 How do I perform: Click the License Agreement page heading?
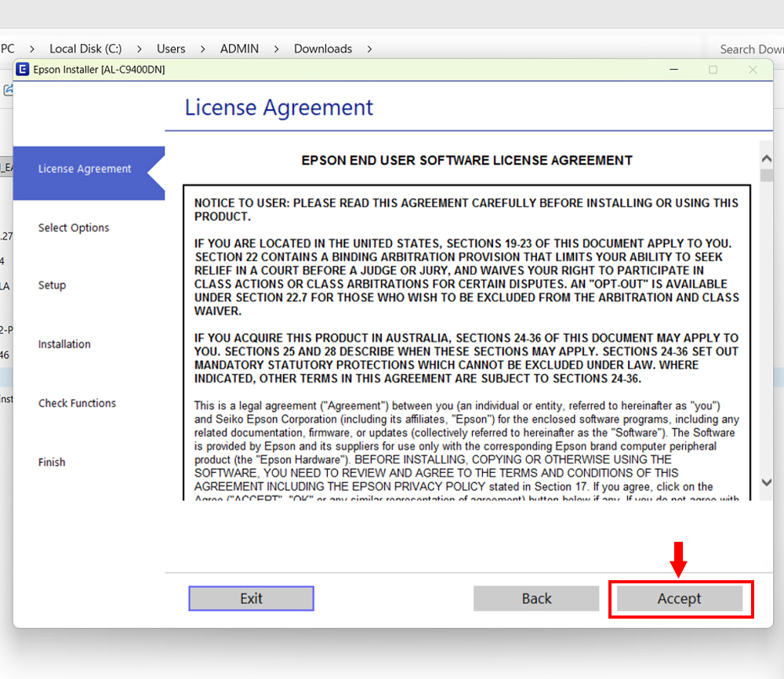click(x=279, y=107)
